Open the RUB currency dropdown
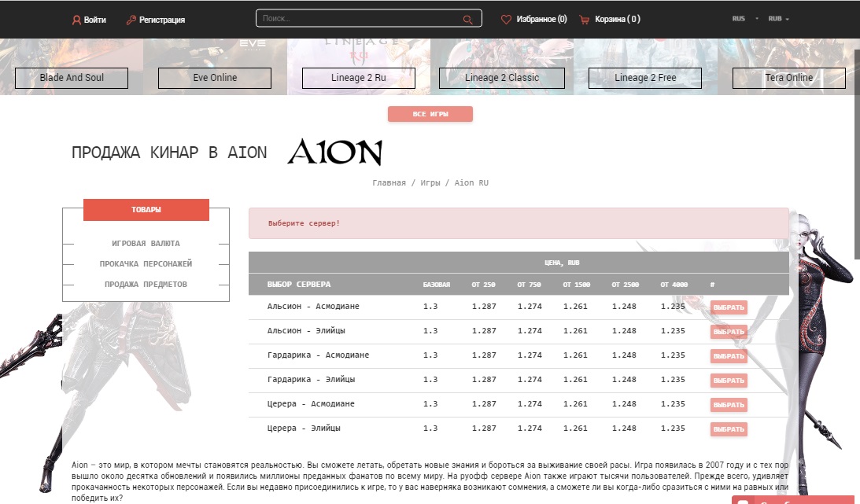 tap(778, 19)
